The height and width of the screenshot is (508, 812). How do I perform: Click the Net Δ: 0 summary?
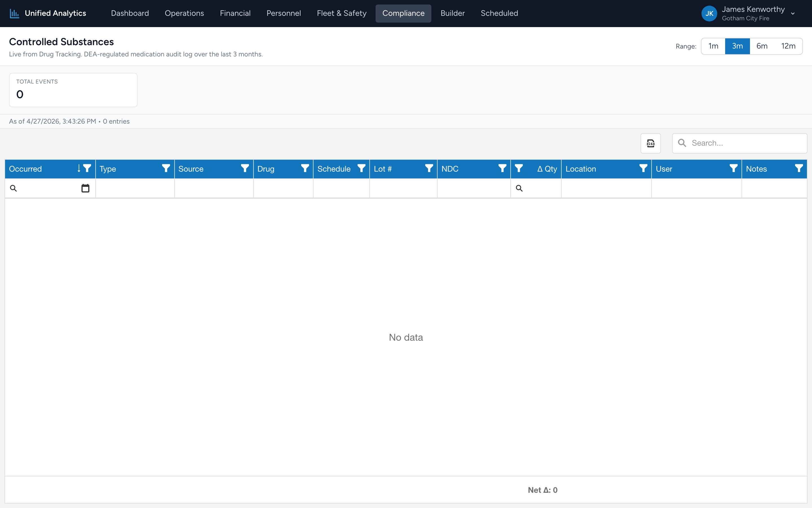point(542,490)
